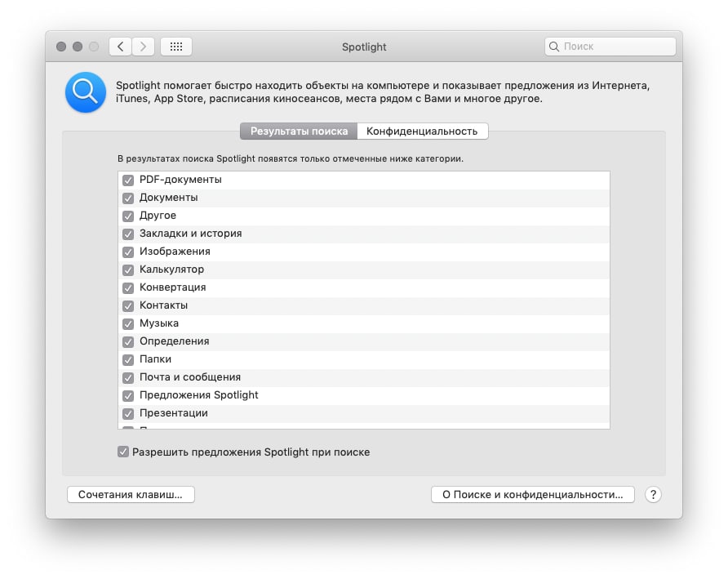Uncheck Конвертация category
Image resolution: width=728 pixels, height=579 pixels.
click(128, 287)
